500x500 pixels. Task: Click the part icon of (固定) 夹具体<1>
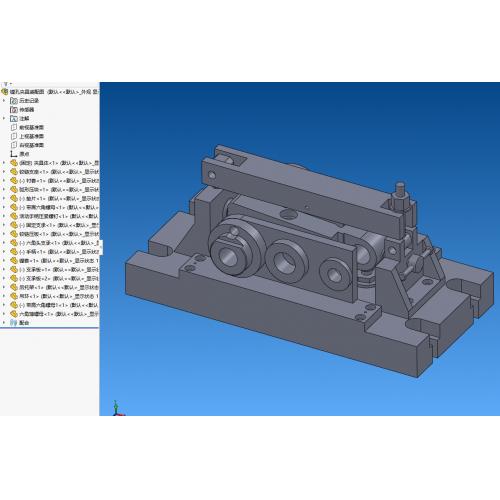click(14, 163)
